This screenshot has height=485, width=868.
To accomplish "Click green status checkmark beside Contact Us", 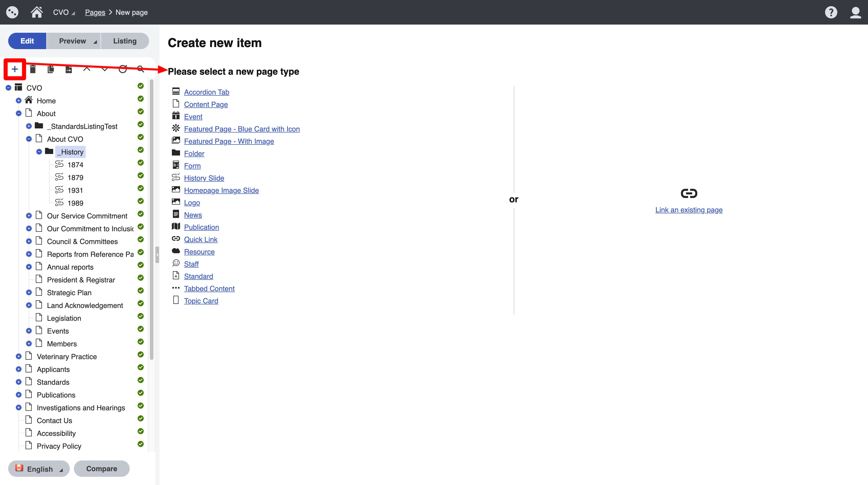I will click(x=140, y=418).
